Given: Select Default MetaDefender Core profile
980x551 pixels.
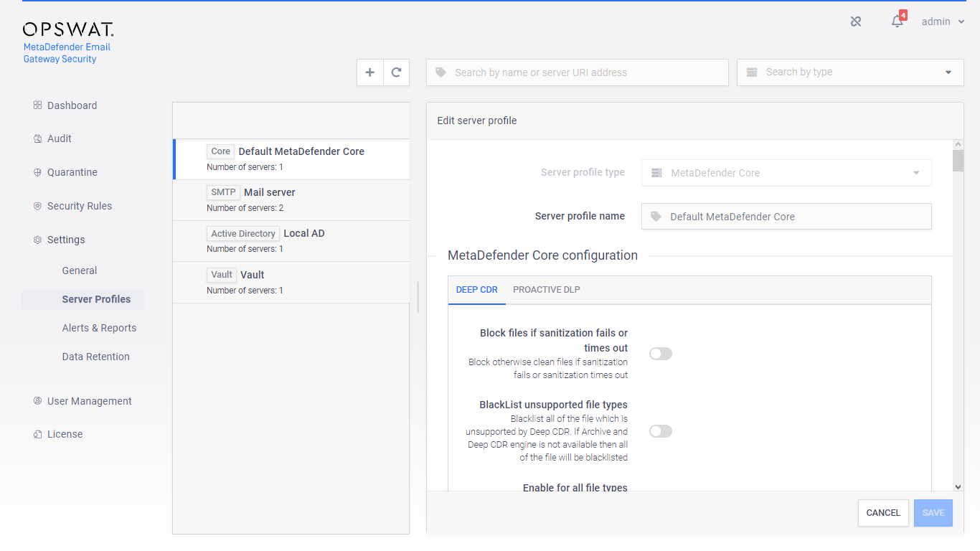Looking at the screenshot, I should [291, 159].
